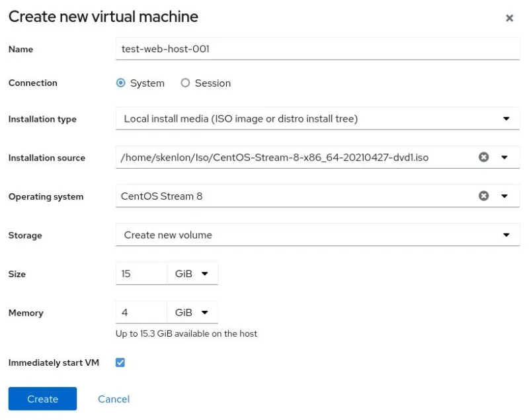The height and width of the screenshot is (420, 529).
Task: Clear the CentOS Stream 8 operating system selection
Action: coord(483,196)
